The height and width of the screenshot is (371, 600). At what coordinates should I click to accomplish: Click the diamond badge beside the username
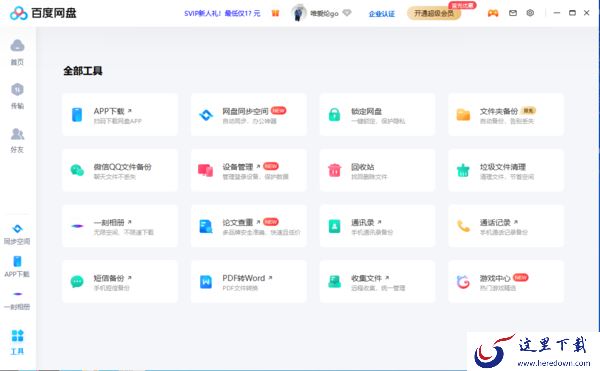pyautogui.click(x=347, y=13)
